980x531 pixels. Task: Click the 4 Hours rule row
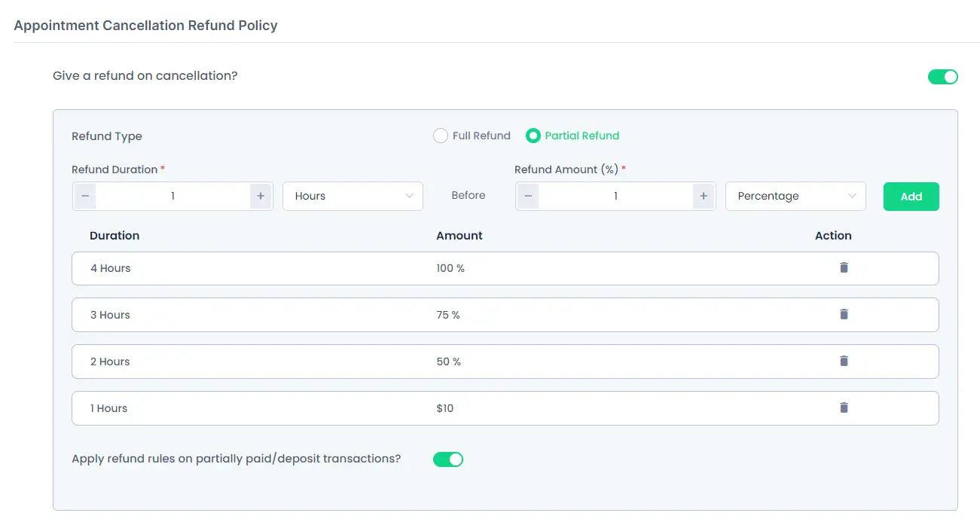pyautogui.click(x=301, y=268)
